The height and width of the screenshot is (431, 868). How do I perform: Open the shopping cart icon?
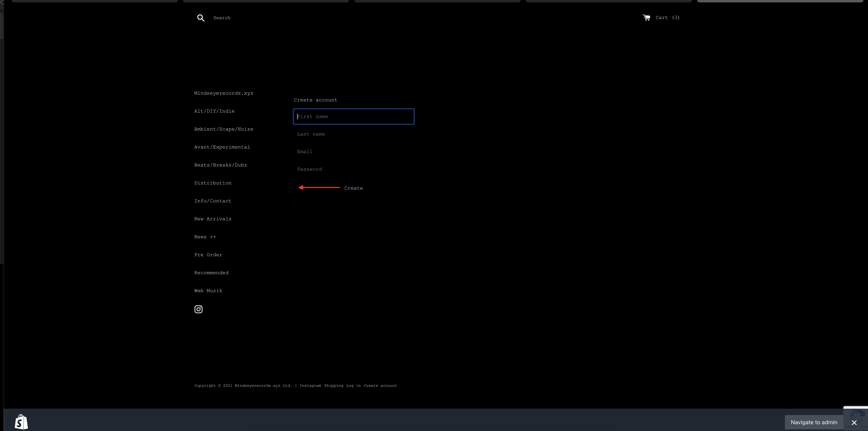pos(646,18)
